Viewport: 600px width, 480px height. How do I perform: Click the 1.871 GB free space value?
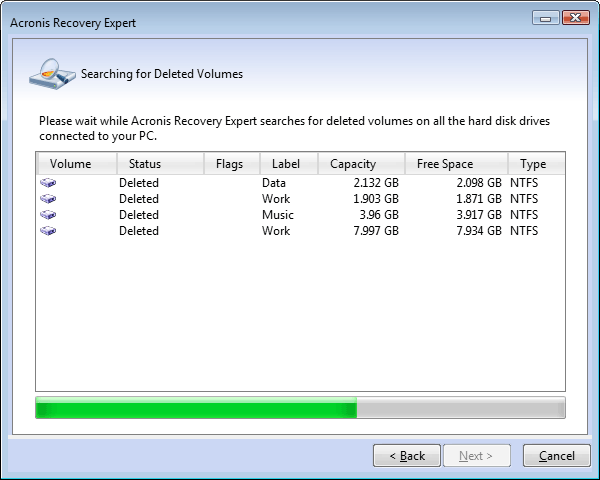479,199
